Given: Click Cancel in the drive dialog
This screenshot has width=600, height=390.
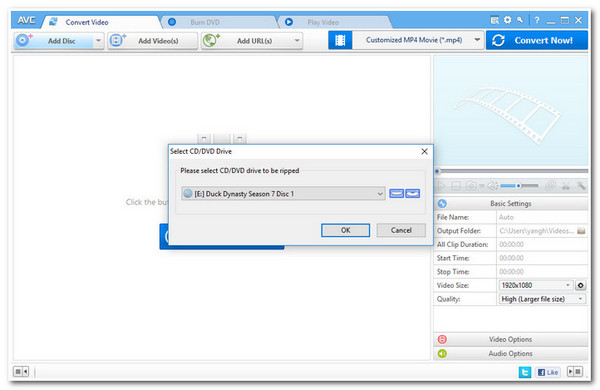Looking at the screenshot, I should [401, 230].
